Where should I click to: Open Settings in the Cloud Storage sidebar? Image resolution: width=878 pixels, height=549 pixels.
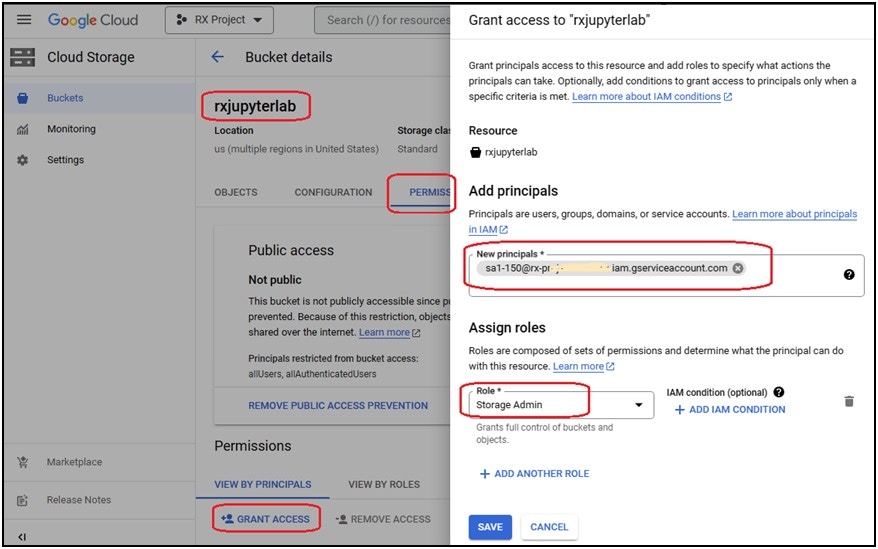point(66,160)
